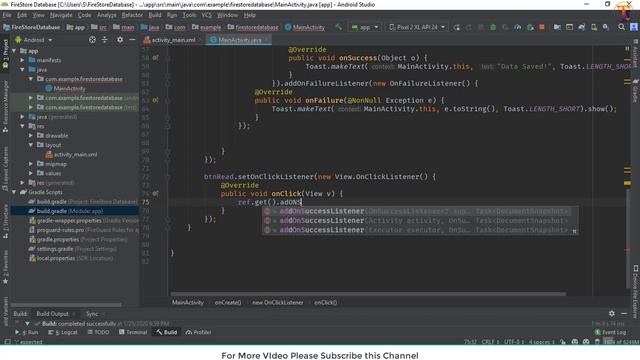Screen dimensions: 640x360
Task: Click the Attach Debugger icon
Action: point(530,27)
